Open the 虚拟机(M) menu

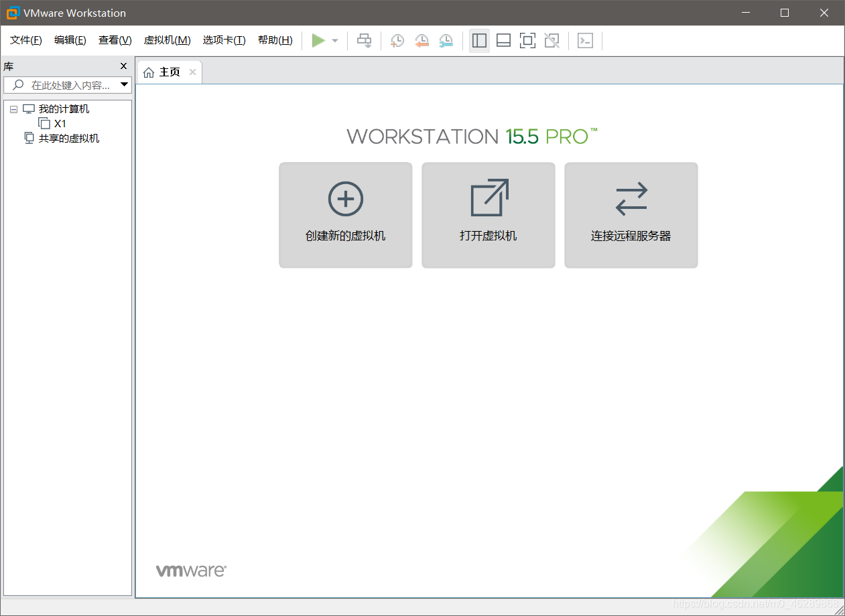[168, 40]
